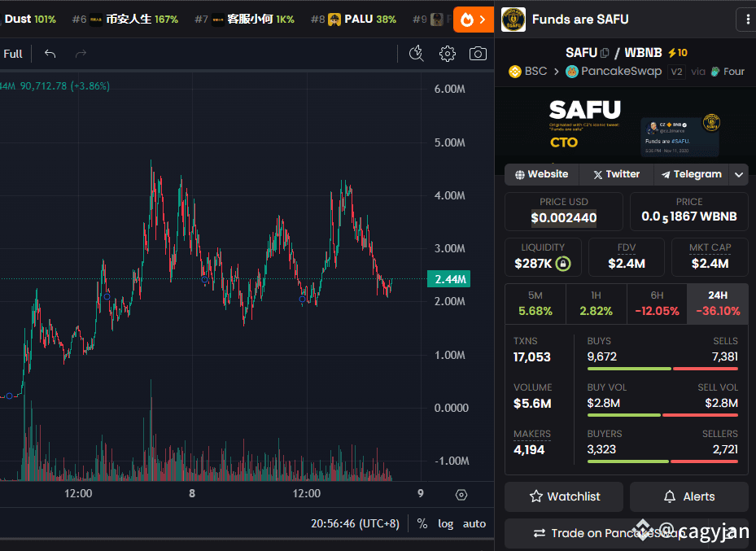The image size is (756, 551).
Task: Select the 6H timeframe tab
Action: [657, 304]
